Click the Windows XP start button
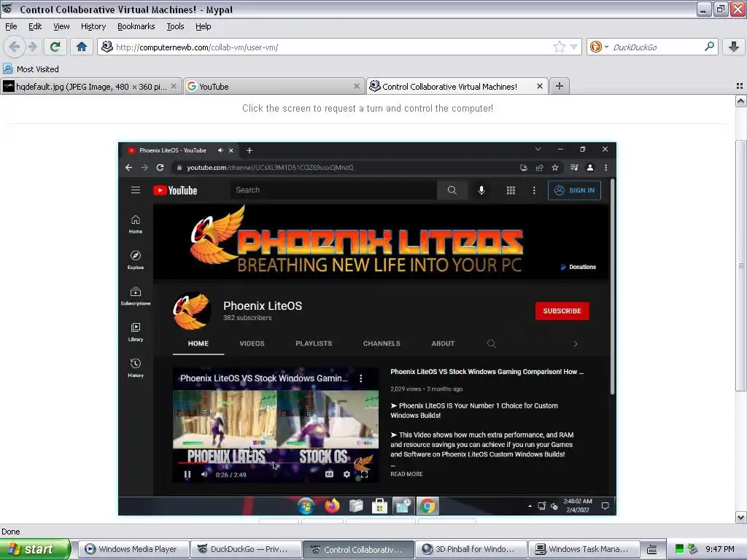This screenshot has width=747, height=560. pyautogui.click(x=34, y=549)
